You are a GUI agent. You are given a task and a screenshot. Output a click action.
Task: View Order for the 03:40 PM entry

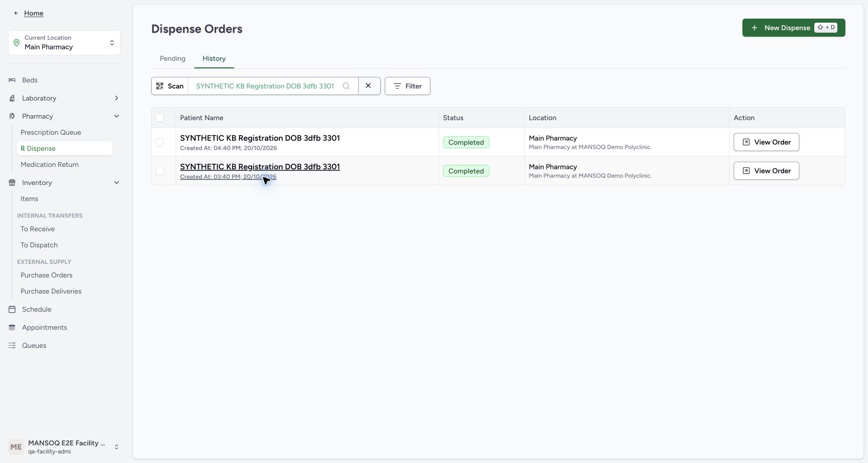click(x=767, y=171)
